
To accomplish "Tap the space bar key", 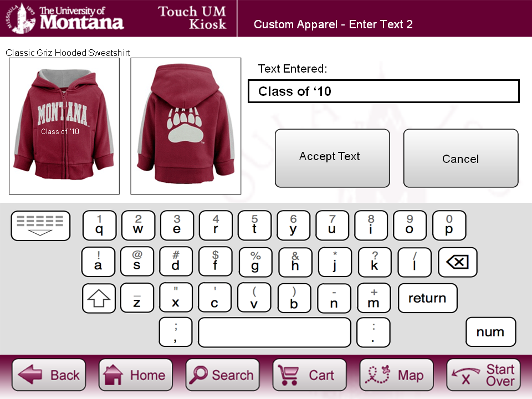I will (x=274, y=332).
